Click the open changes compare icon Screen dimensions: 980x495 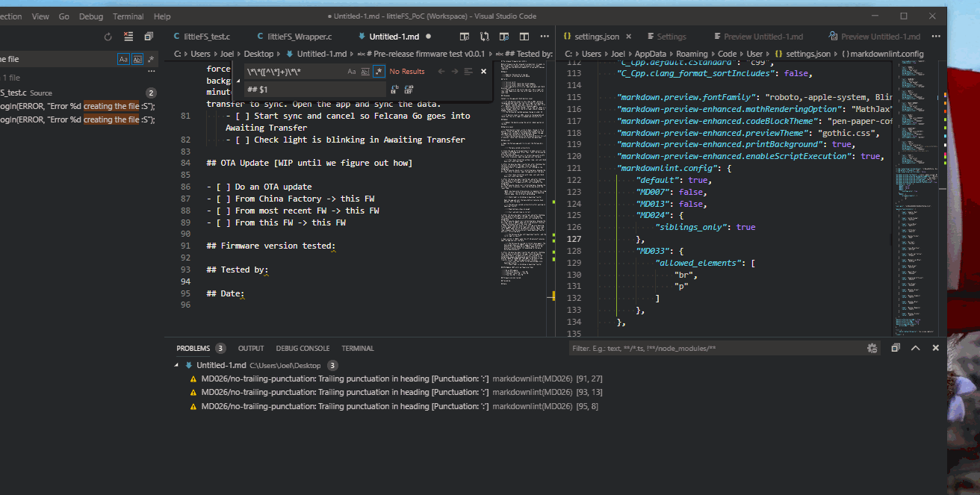485,36
